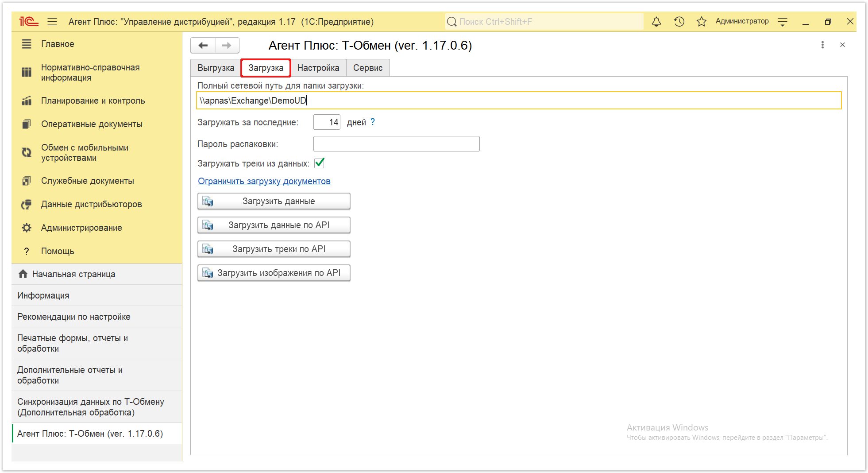Go back with the left arrow button

pos(203,45)
